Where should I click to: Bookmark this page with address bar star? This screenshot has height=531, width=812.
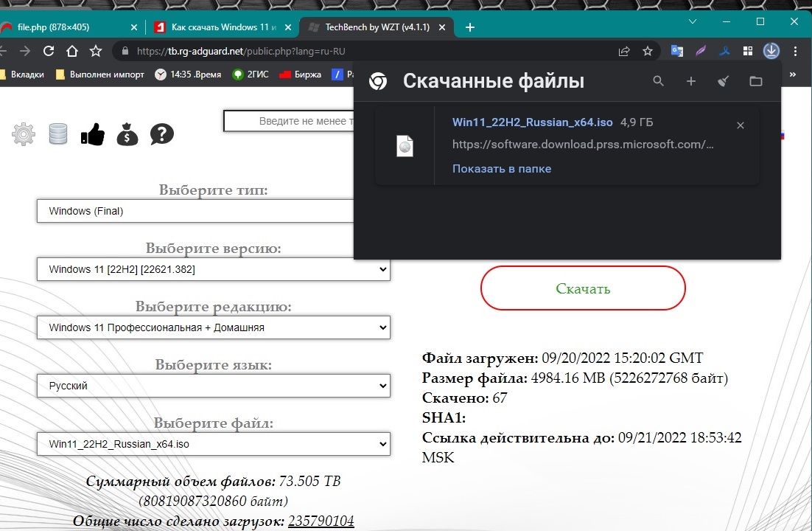pyautogui.click(x=648, y=51)
